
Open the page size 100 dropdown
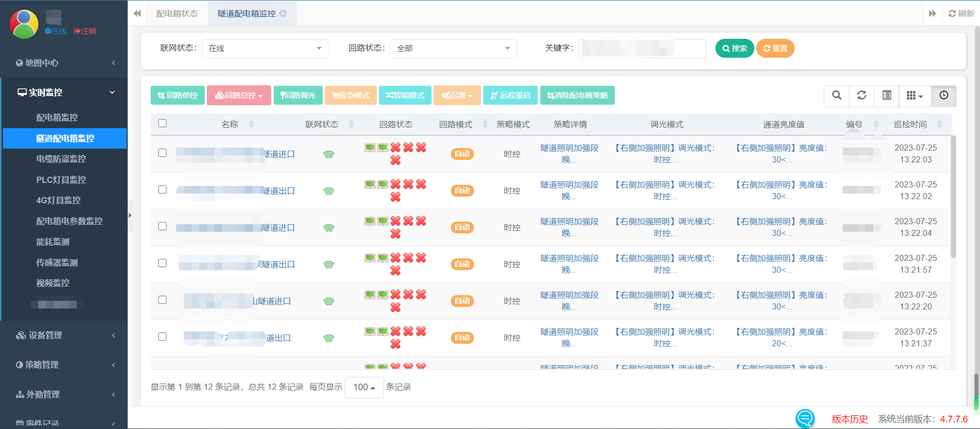tap(364, 387)
